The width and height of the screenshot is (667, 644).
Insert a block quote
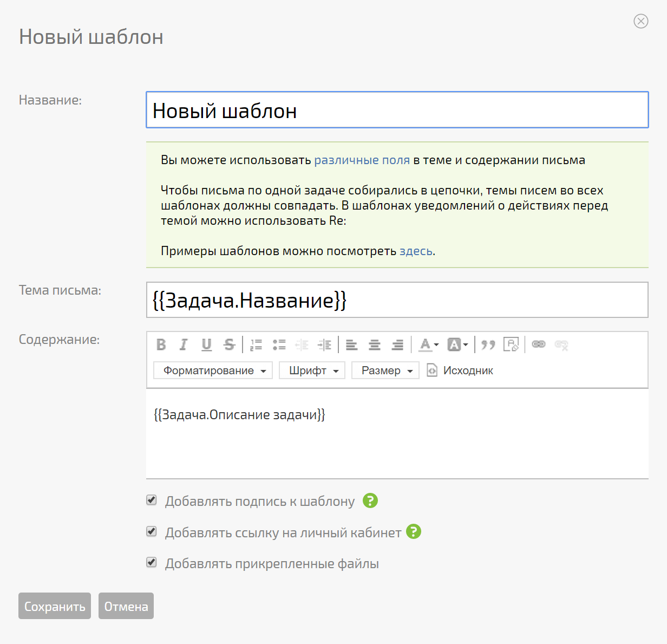coord(488,344)
